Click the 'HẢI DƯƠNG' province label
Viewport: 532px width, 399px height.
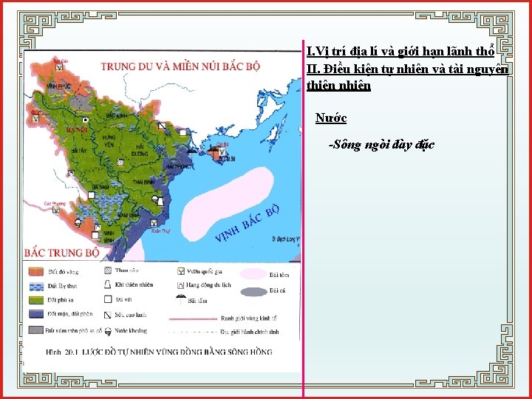140,150
